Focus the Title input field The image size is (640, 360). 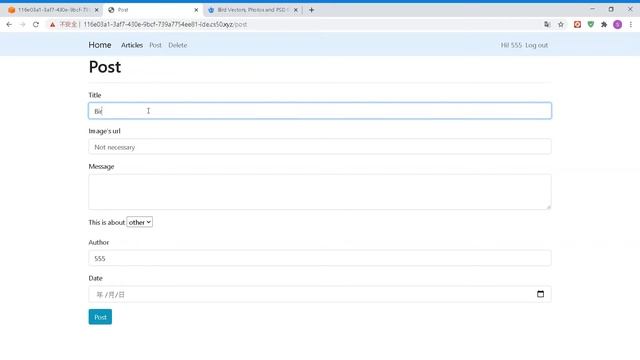[x=320, y=111]
